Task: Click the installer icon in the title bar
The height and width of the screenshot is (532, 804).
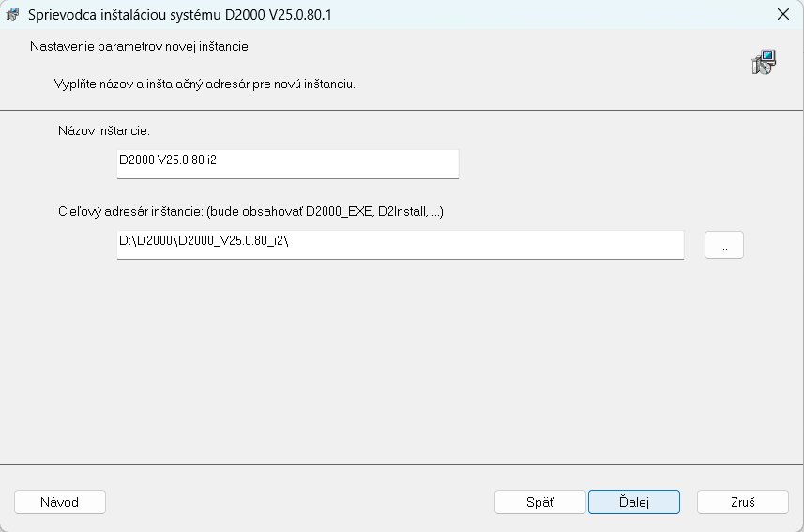Action: coord(13,15)
